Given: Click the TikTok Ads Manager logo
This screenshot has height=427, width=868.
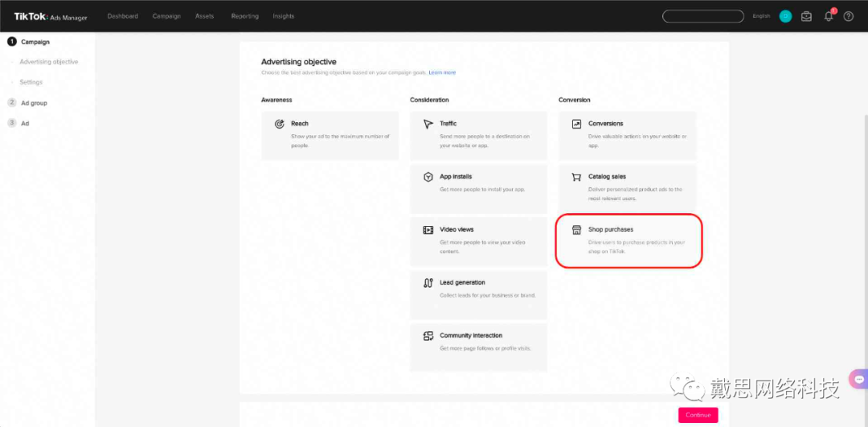Looking at the screenshot, I should [x=51, y=17].
